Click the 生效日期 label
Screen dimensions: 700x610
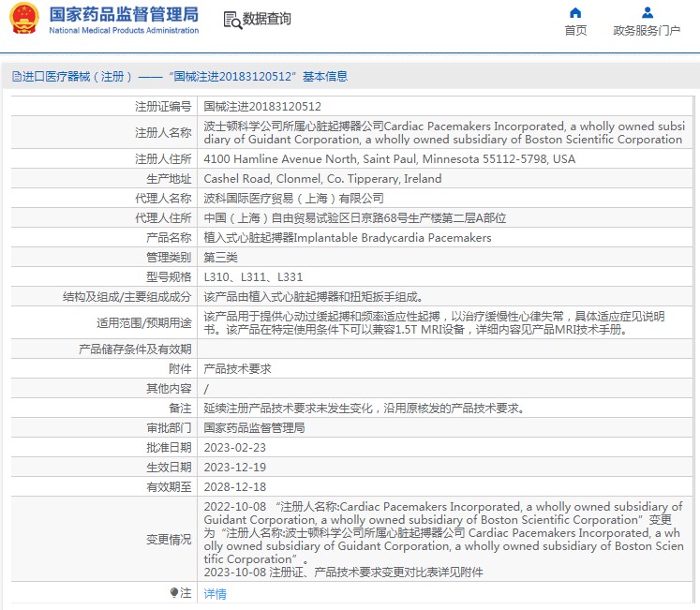point(169,467)
